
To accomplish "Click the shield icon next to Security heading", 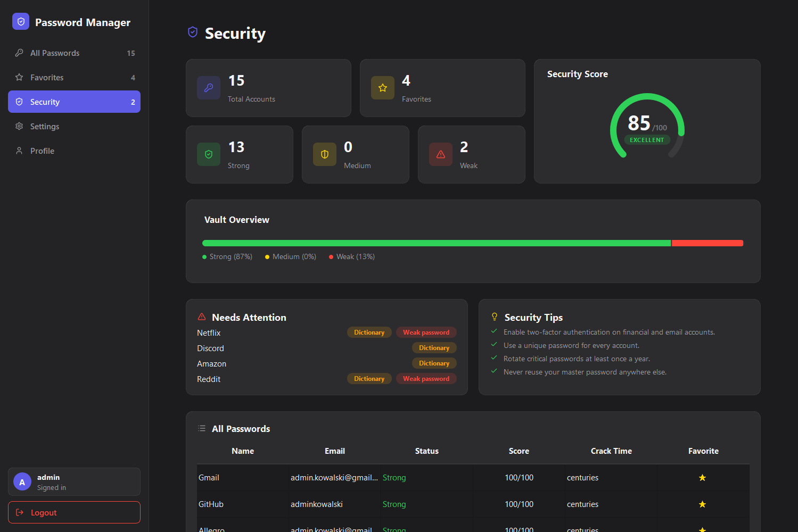I will (x=193, y=32).
